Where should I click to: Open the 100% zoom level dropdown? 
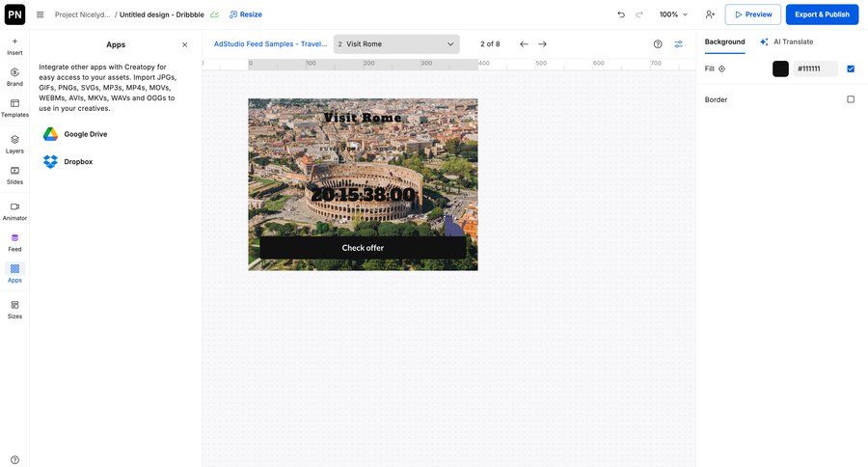(673, 14)
